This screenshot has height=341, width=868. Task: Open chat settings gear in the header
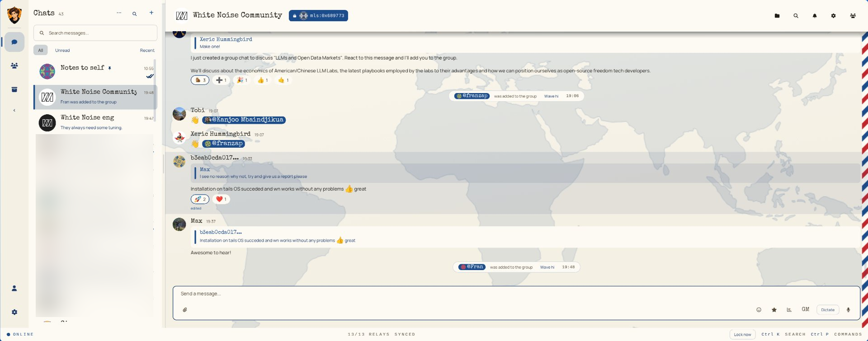coord(833,16)
